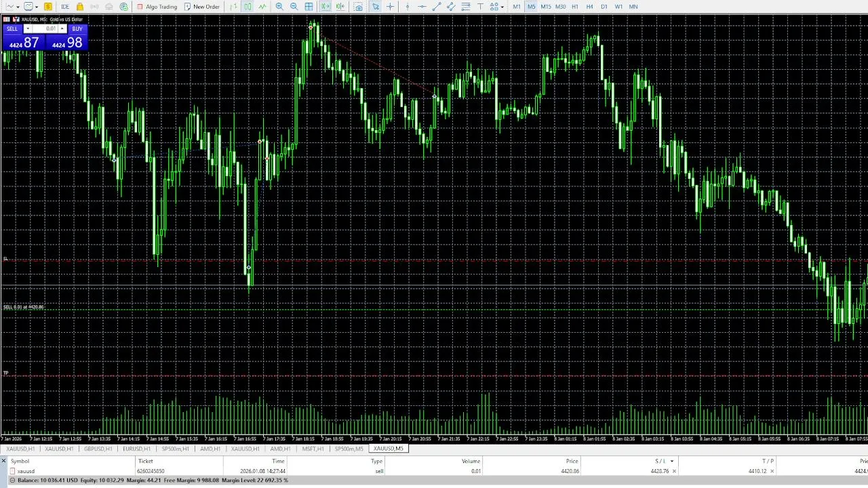Remove take profit with T/P x icon
The image size is (868, 488).
coord(771,471)
